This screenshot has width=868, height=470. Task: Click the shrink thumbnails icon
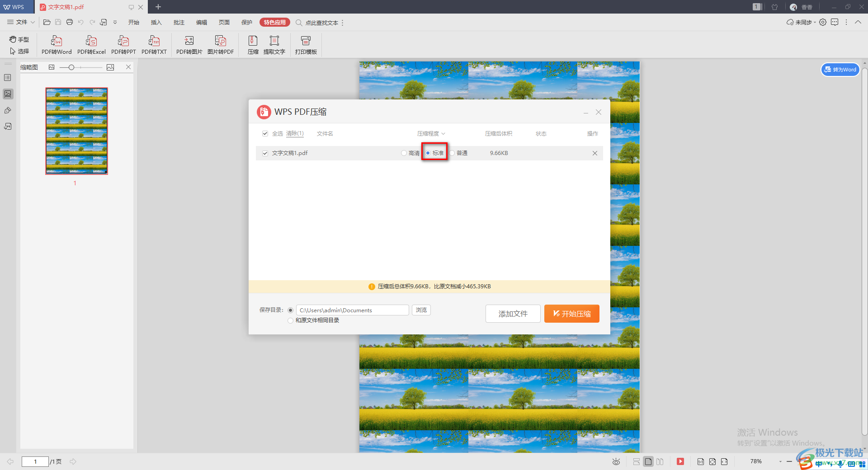(52, 67)
